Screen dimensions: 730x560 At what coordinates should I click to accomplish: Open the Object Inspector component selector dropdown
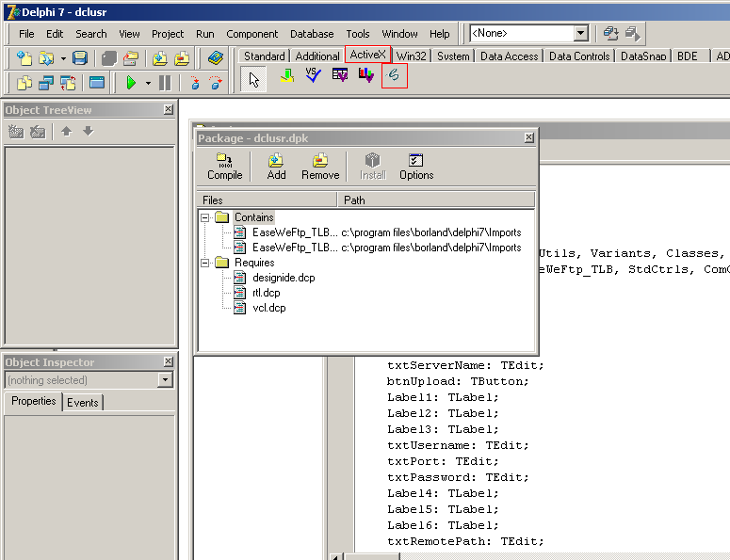(x=165, y=380)
